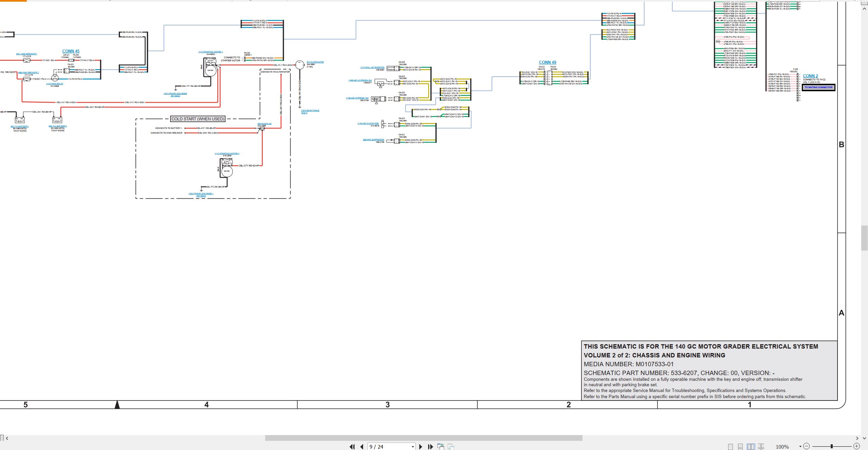Click the vertical scrollbar thumb
The width and height of the screenshot is (868, 450).
tap(865, 238)
